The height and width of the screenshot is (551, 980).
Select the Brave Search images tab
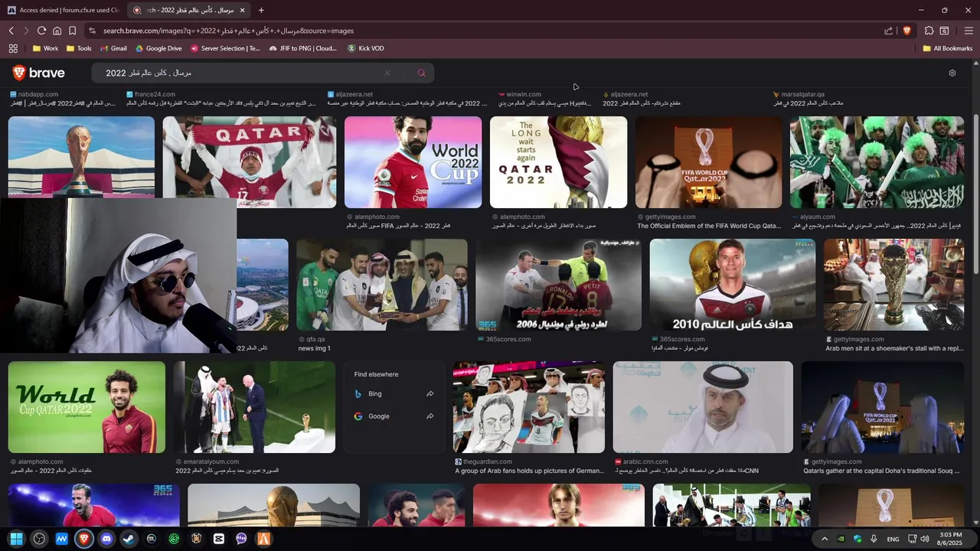point(189,10)
